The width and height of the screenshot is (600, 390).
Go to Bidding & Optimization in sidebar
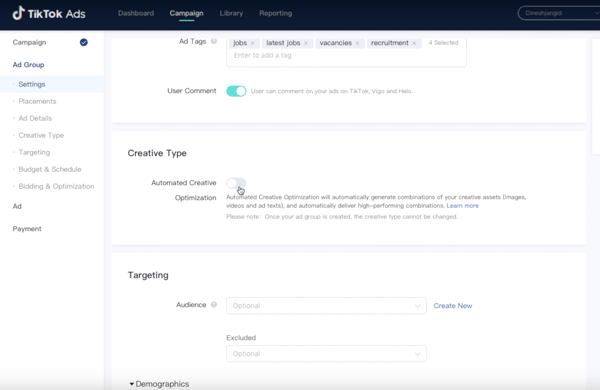pyautogui.click(x=56, y=186)
